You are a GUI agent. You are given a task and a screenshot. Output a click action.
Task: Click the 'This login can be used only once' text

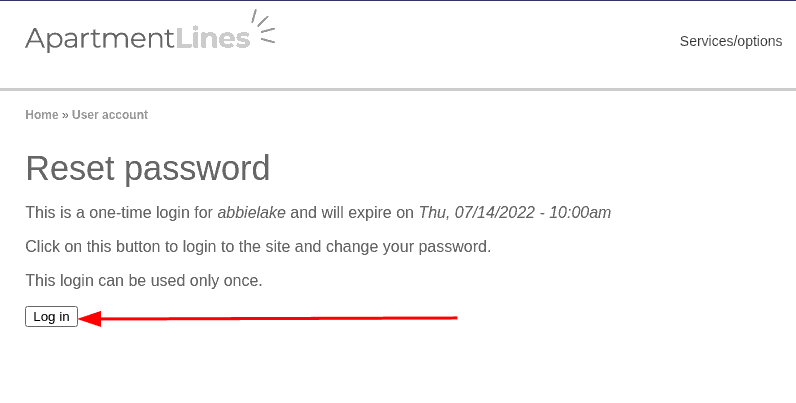point(144,281)
